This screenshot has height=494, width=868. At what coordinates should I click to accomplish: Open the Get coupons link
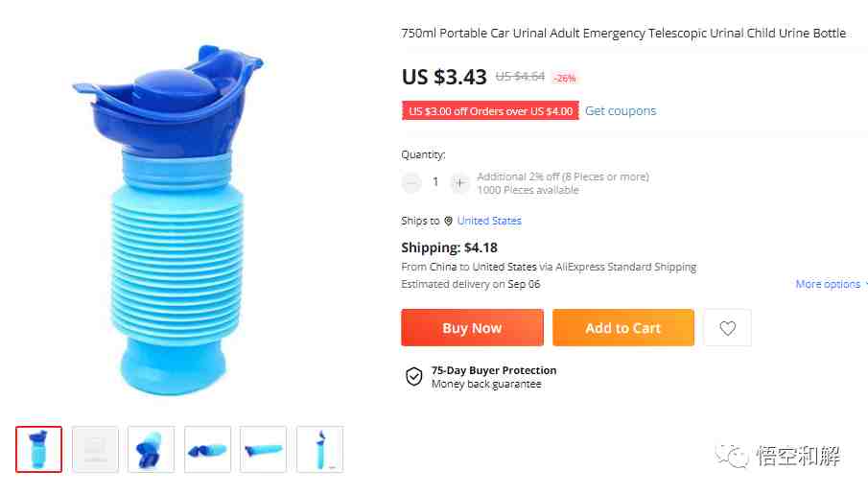pos(620,110)
